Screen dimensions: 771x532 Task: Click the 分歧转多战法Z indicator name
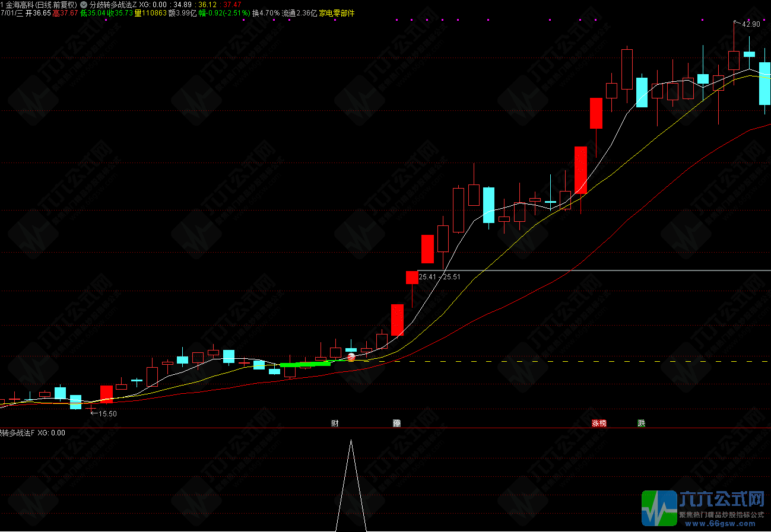point(113,4)
